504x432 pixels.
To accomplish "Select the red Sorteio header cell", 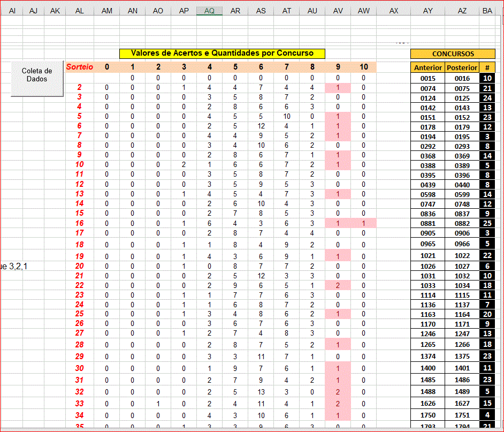I will tap(79, 67).
